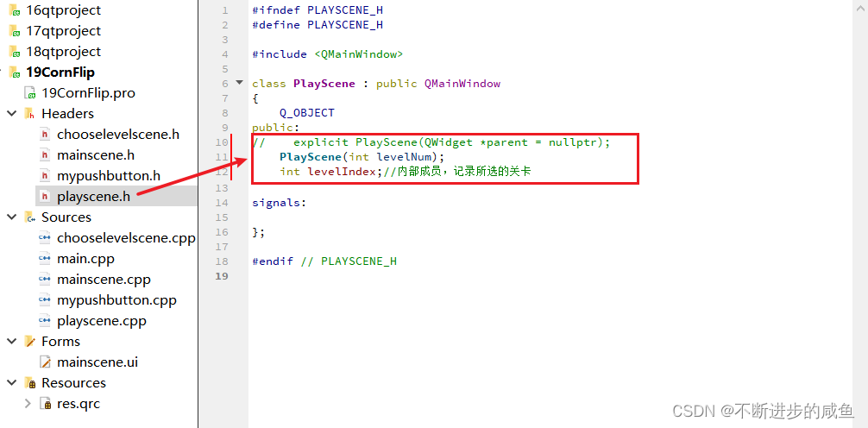Screen dimensions: 868x428
Task: Click the mypushbutton.cpp file icon
Action: (x=45, y=300)
